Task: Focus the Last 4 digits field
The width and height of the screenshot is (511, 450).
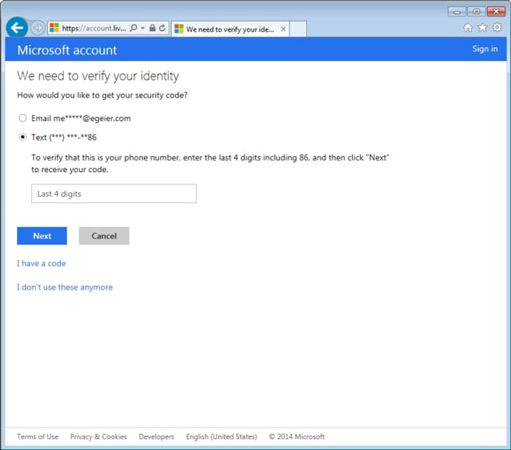Action: coord(114,194)
